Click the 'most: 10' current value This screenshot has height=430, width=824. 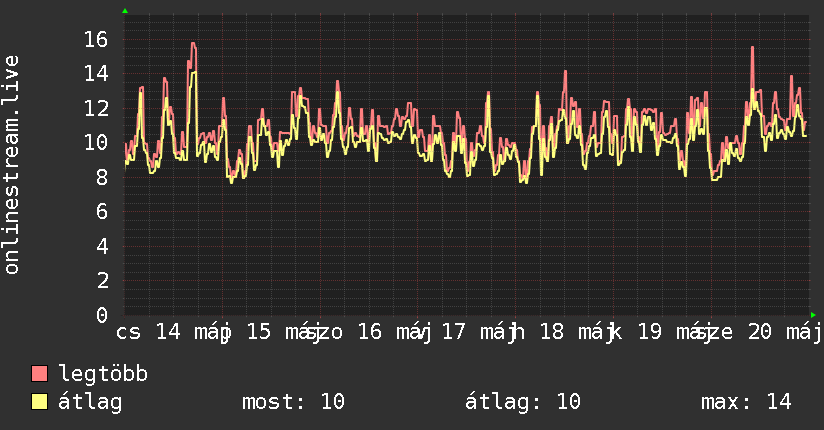(x=293, y=402)
